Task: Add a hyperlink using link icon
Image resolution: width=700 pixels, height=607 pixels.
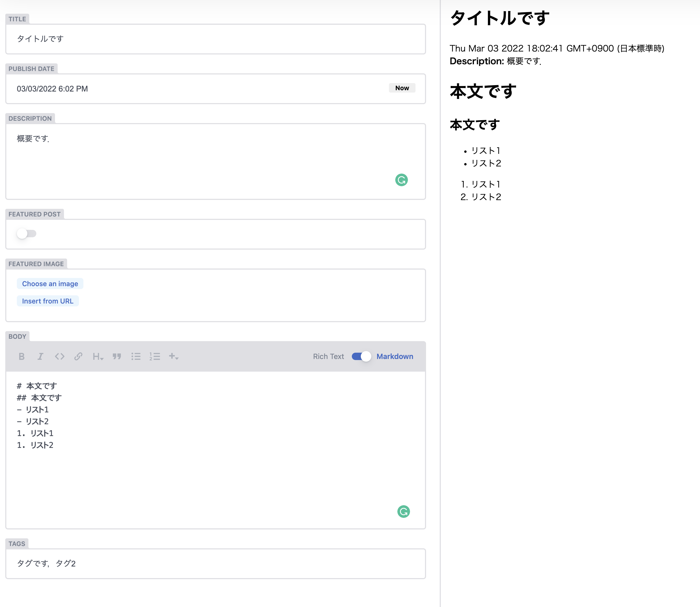Action: coord(78,356)
